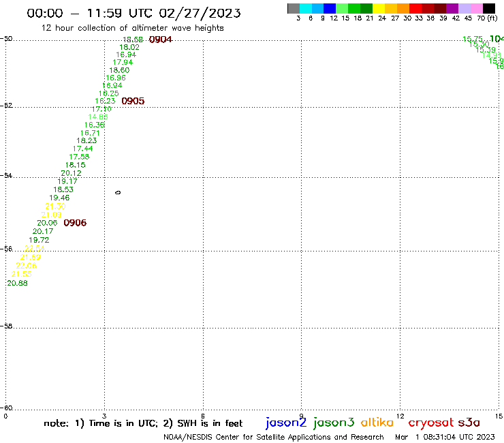The height and width of the screenshot is (443, 504).
Task: Click the bright red legend swatch
Action: (x=415, y=8)
